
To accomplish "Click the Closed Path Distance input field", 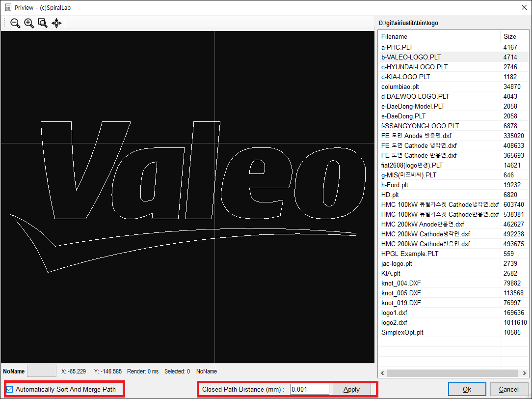I will coord(309,389).
